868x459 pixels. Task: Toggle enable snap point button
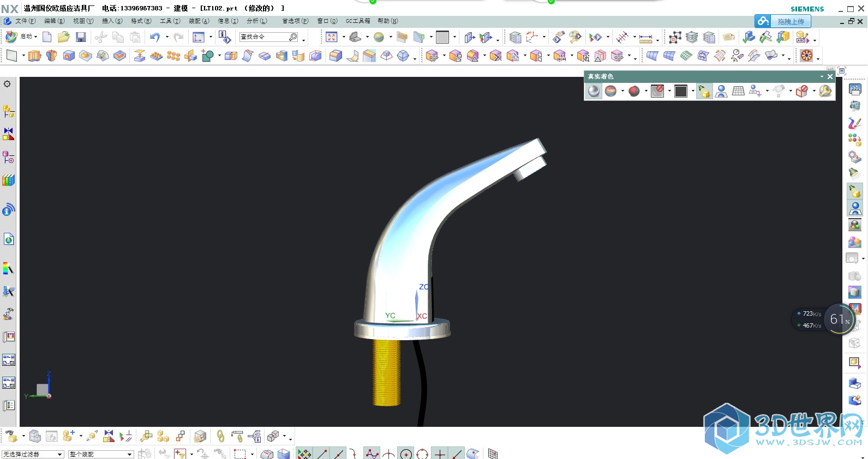[304, 454]
